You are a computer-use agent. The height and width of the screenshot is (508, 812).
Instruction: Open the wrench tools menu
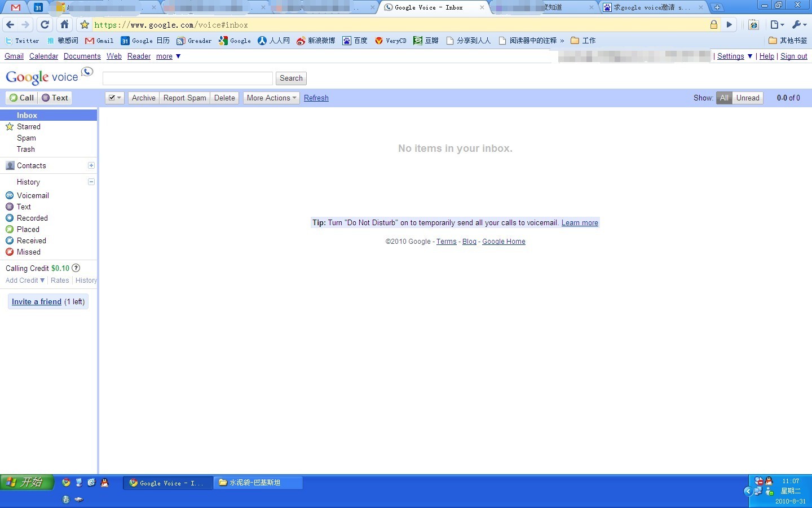click(800, 25)
